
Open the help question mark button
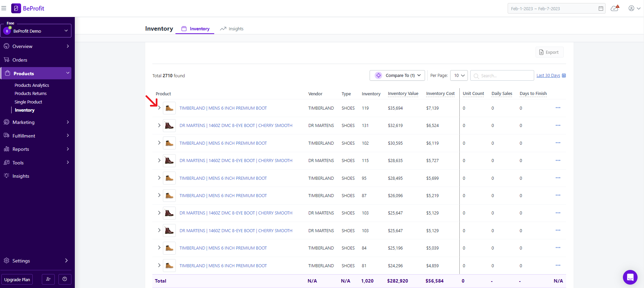tap(65, 279)
